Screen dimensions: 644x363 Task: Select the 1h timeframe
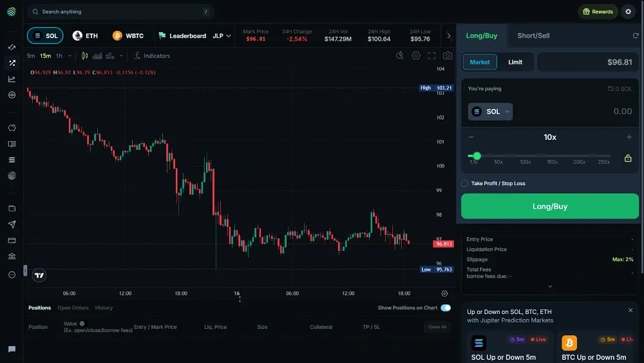pyautogui.click(x=59, y=55)
